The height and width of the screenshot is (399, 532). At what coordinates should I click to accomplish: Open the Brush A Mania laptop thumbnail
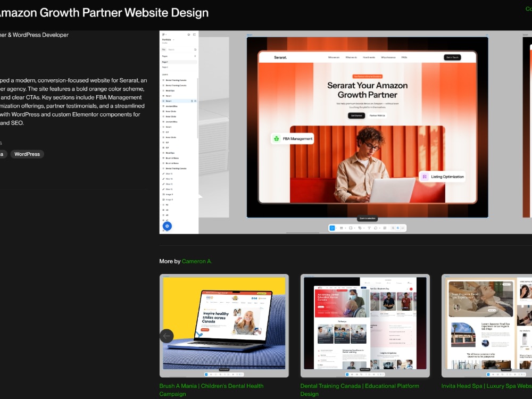(224, 326)
